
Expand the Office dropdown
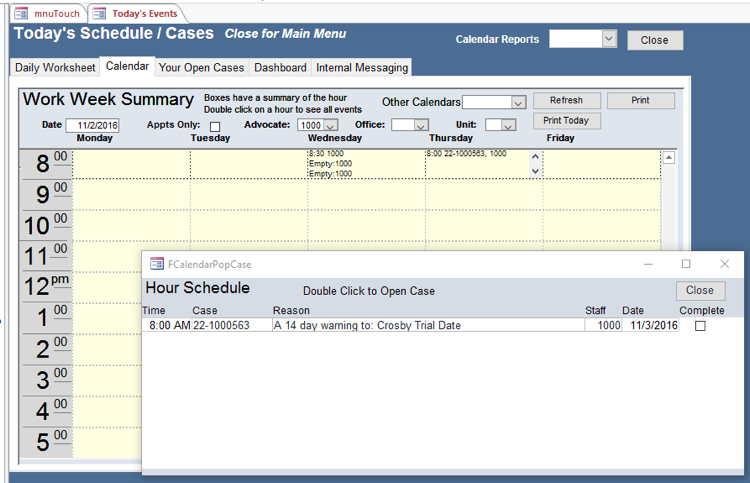(x=422, y=126)
